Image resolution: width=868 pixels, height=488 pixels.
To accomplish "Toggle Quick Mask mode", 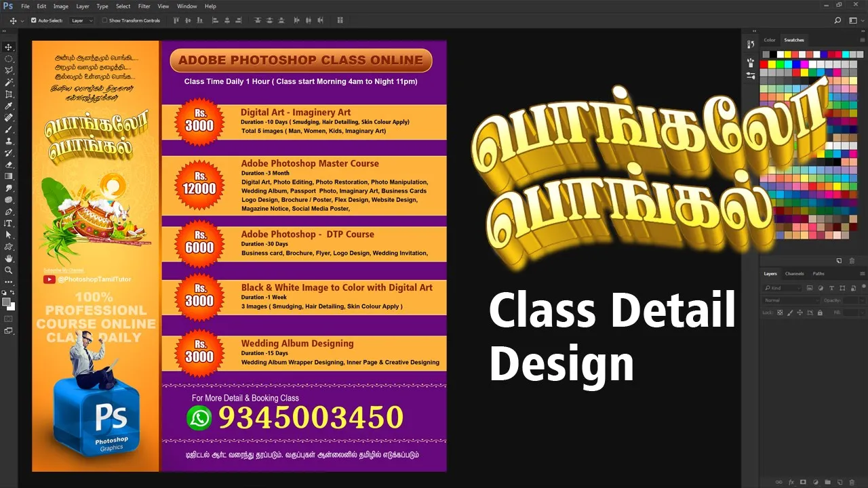I will [9, 318].
